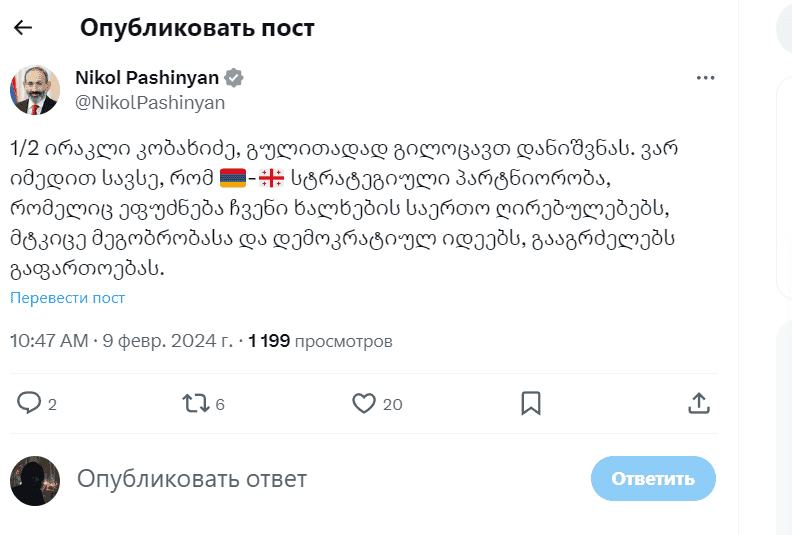This screenshot has height=535, width=792.
Task: Click the reply speech bubble icon
Action: pos(29,403)
